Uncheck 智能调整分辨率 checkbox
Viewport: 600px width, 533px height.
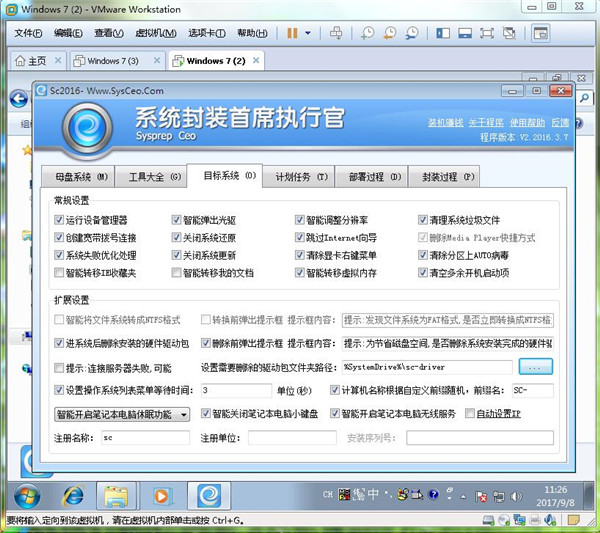pyautogui.click(x=299, y=220)
